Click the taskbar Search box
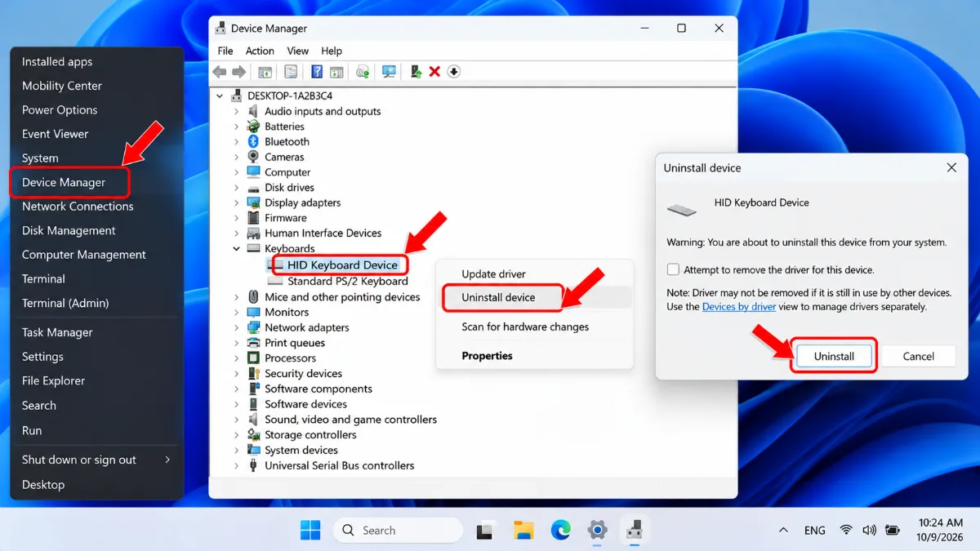 (398, 531)
